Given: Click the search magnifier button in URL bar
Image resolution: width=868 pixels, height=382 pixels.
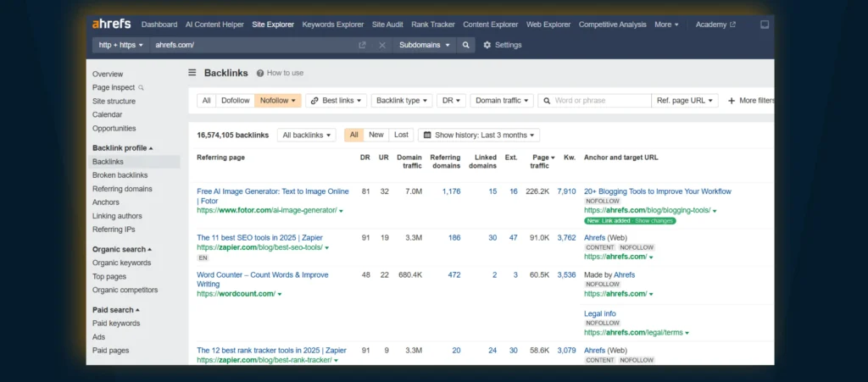Looking at the screenshot, I should (465, 45).
